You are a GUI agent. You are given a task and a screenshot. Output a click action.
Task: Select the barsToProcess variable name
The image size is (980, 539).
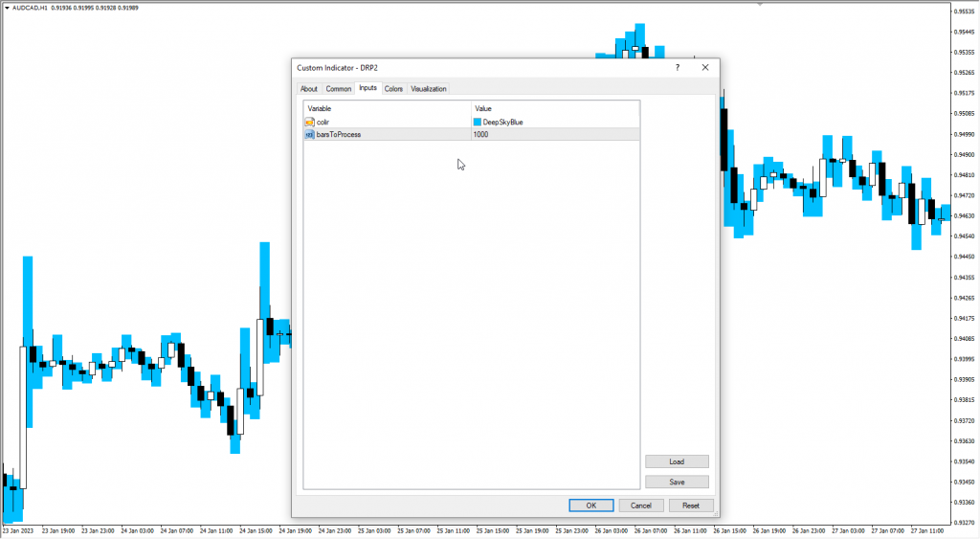pos(338,134)
